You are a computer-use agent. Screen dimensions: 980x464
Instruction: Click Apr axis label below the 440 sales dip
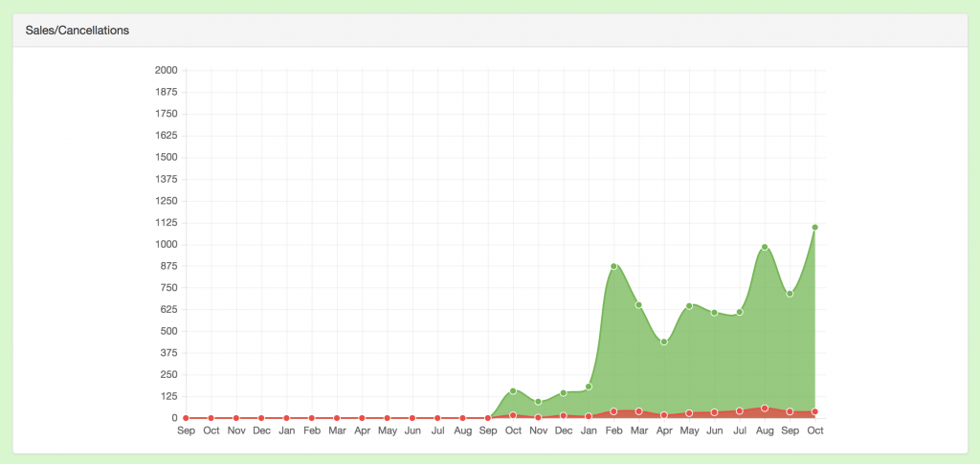coord(664,431)
